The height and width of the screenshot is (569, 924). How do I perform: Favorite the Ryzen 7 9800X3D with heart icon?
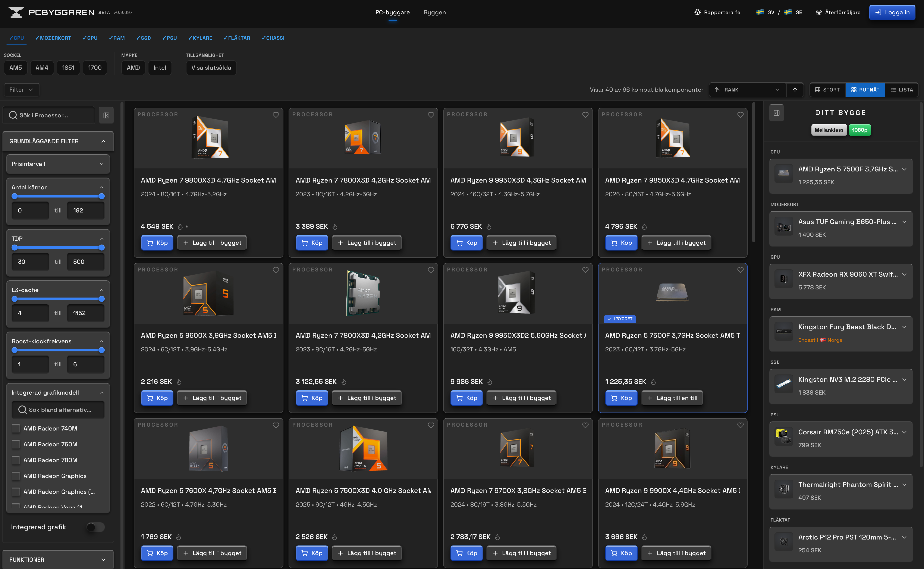pyautogui.click(x=276, y=115)
